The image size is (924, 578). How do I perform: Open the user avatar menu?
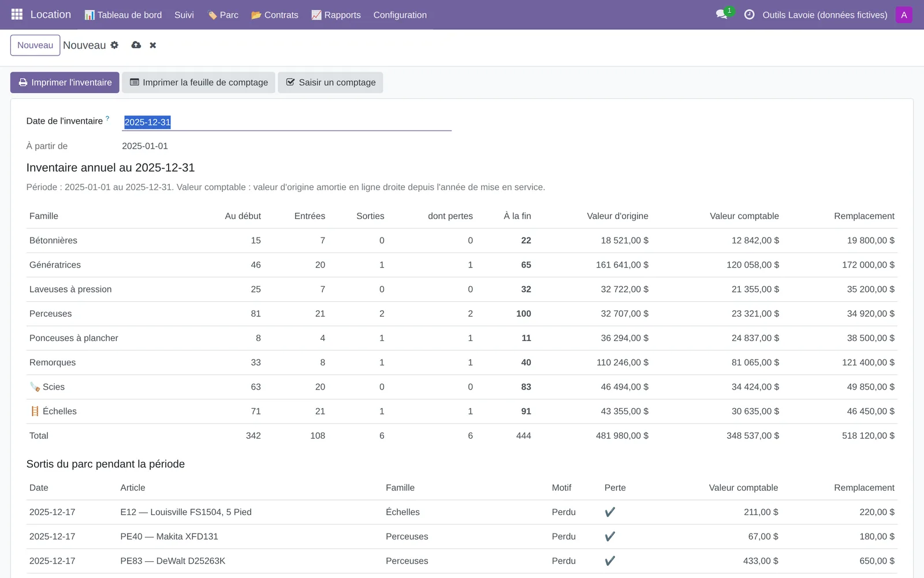(x=904, y=14)
